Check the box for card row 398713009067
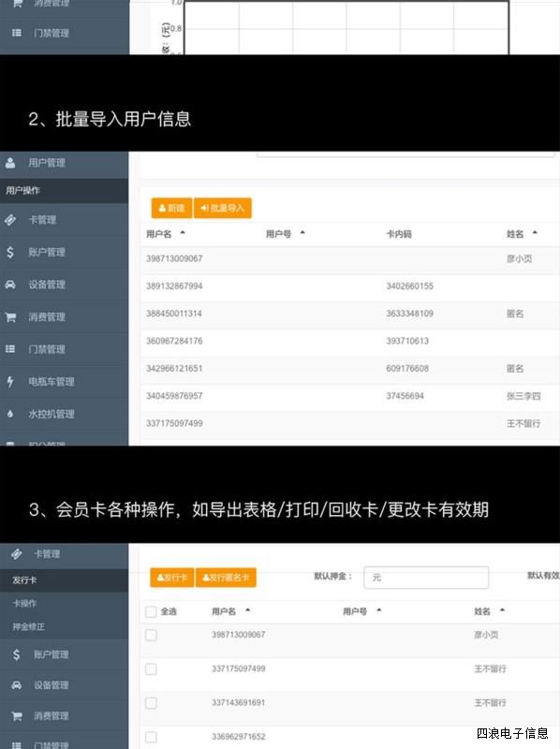 coord(151,635)
